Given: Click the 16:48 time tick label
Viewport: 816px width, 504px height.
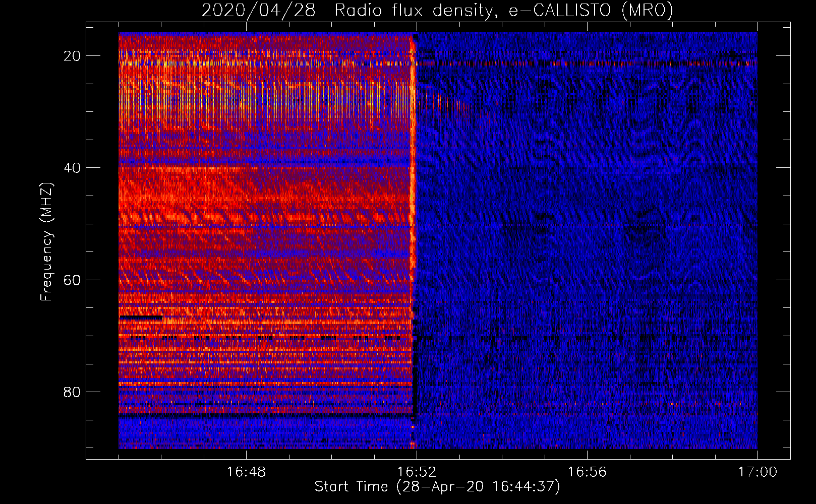Looking at the screenshot, I should (246, 472).
